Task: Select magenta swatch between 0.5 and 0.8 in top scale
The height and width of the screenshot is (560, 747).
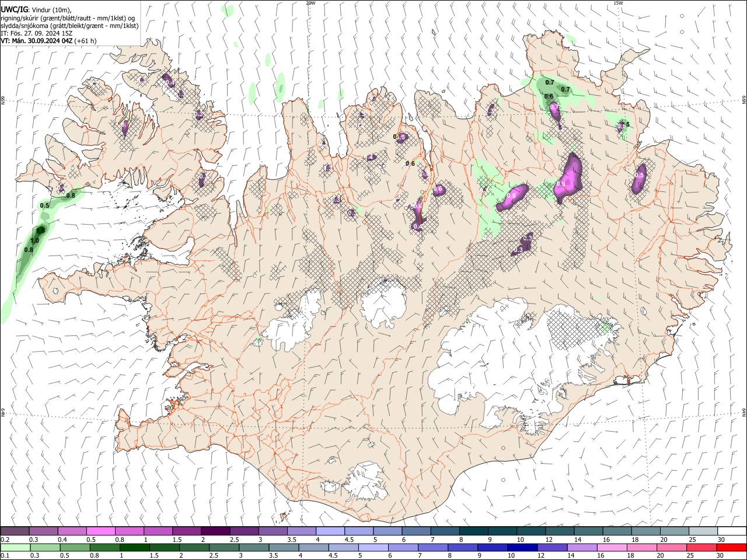Action: click(101, 531)
